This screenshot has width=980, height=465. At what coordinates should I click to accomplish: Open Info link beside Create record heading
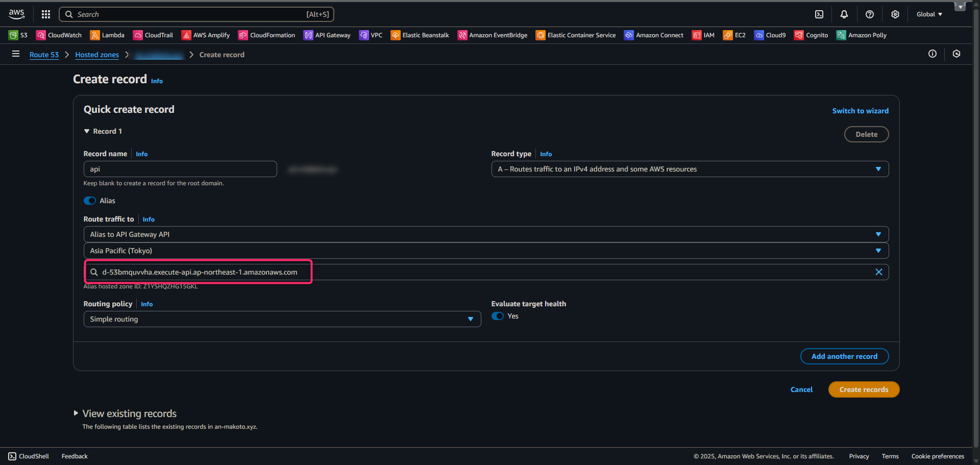[x=157, y=81]
